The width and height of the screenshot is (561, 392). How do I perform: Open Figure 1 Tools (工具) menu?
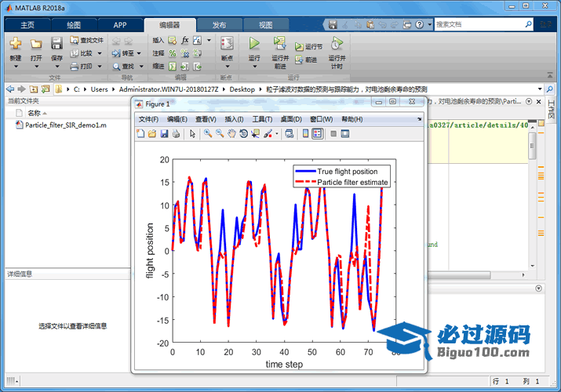coord(262,119)
